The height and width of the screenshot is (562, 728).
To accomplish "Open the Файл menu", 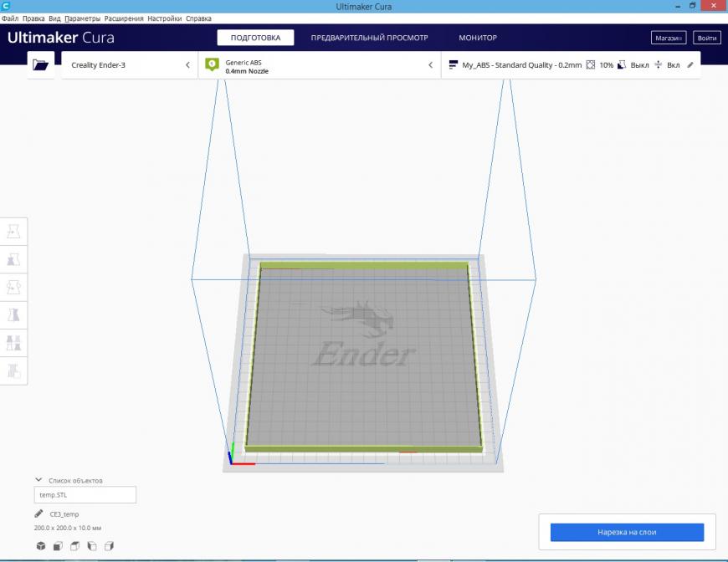I will [x=10, y=18].
